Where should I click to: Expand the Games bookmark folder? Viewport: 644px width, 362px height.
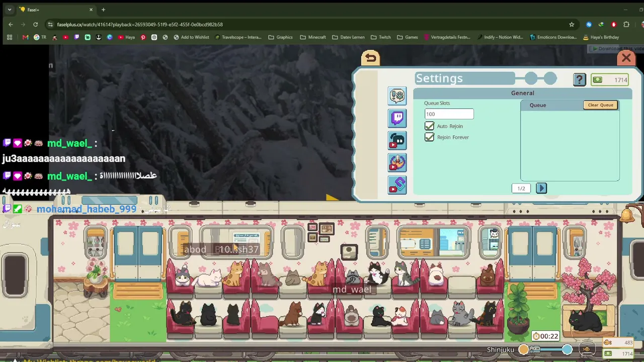click(x=407, y=37)
